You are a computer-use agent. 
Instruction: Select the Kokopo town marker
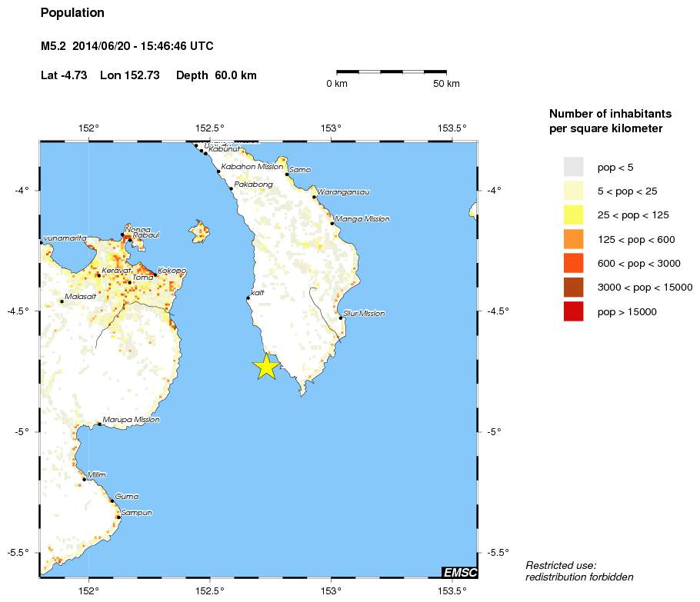155,274
